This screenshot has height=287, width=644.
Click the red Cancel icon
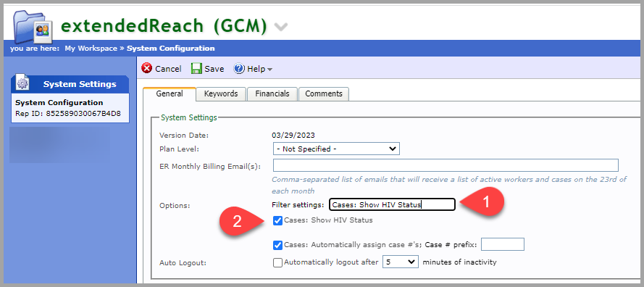[146, 69]
